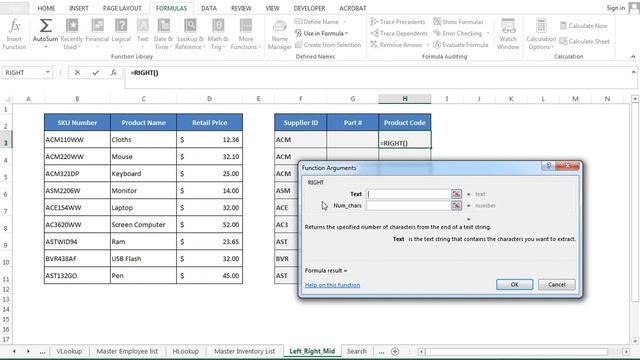Image resolution: width=640 pixels, height=360 pixels.
Task: Switch to the HOME ribbon tab
Action: 46,8
